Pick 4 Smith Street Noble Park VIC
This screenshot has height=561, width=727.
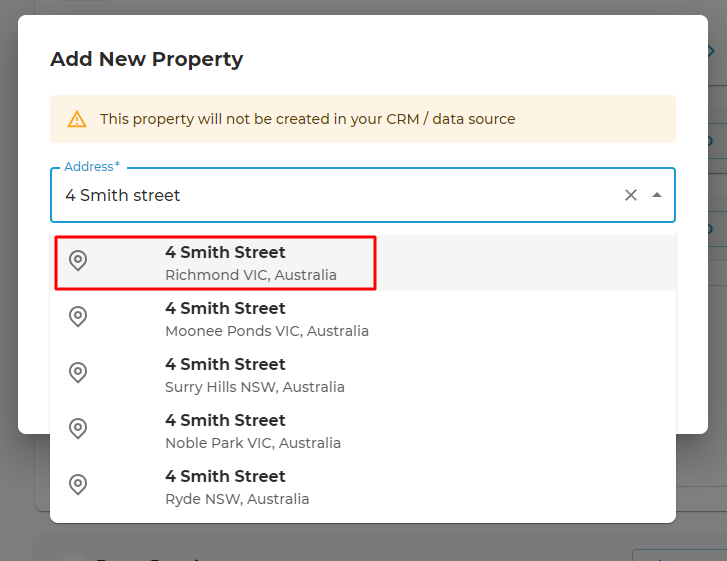pos(363,431)
